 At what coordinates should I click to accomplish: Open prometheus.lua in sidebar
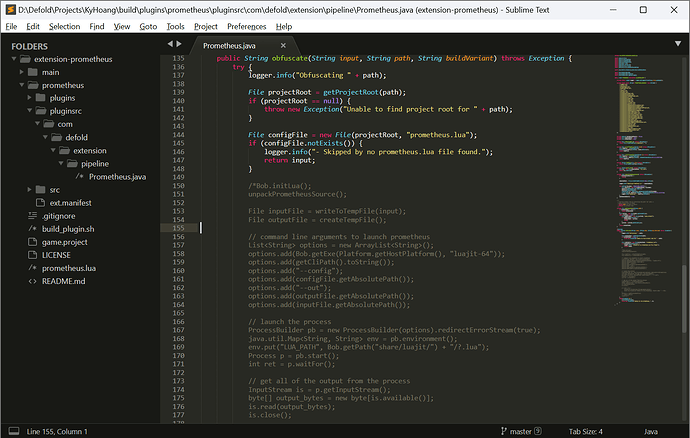coord(69,268)
